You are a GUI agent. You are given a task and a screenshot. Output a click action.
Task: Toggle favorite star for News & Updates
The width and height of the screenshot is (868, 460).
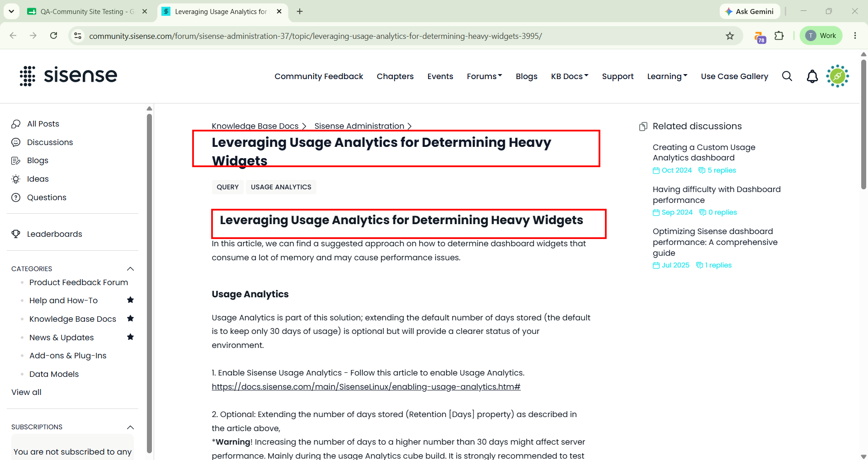coord(131,337)
